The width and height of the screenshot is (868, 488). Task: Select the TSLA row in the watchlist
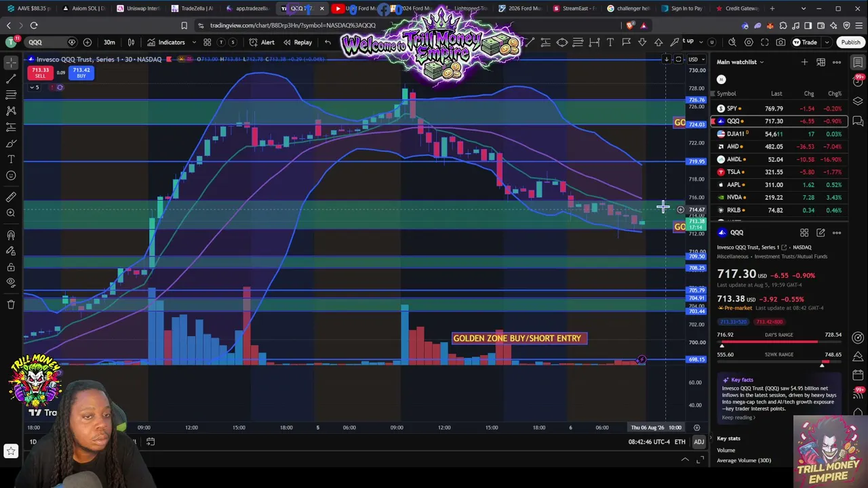(x=779, y=172)
